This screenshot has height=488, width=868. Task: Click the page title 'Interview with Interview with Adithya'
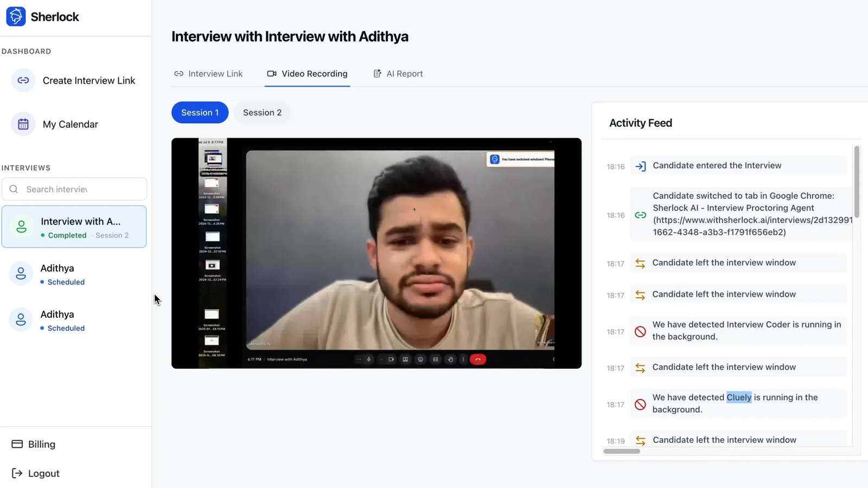(x=290, y=36)
